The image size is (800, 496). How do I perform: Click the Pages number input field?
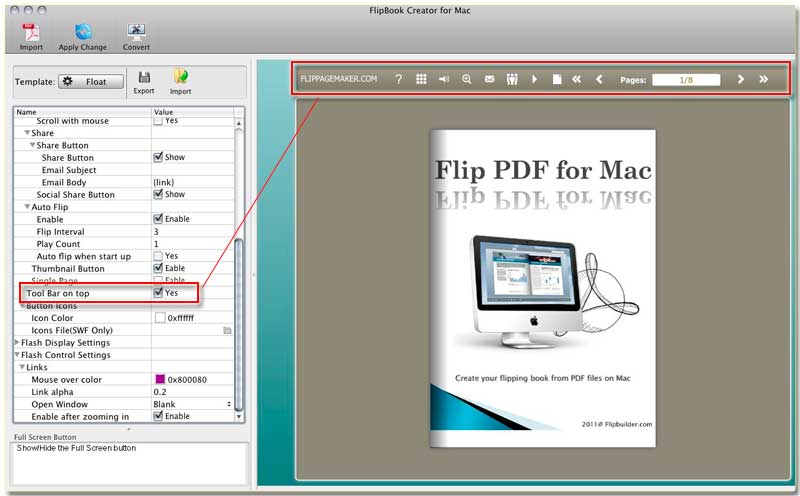[685, 79]
